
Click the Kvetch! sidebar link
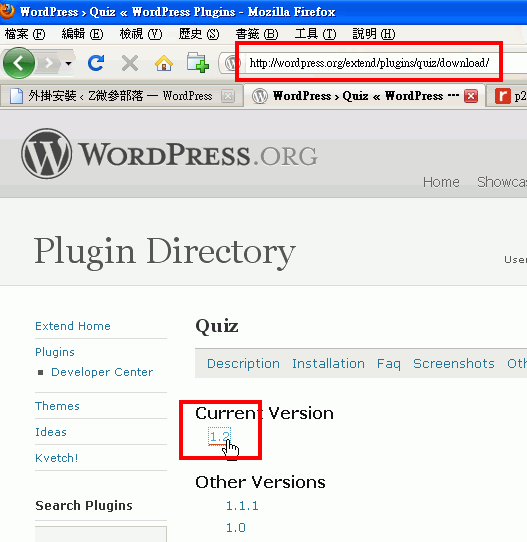pyautogui.click(x=57, y=458)
